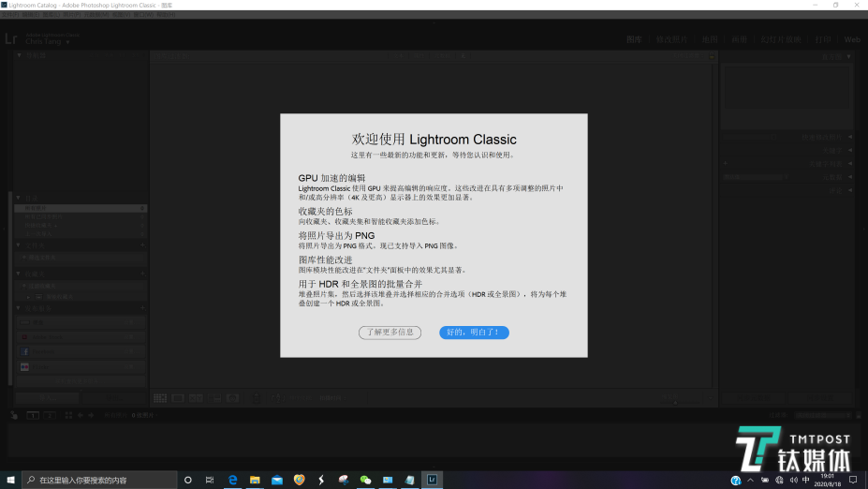Open File Explorer from taskbar
This screenshot has height=489, width=868.
pyautogui.click(x=255, y=480)
